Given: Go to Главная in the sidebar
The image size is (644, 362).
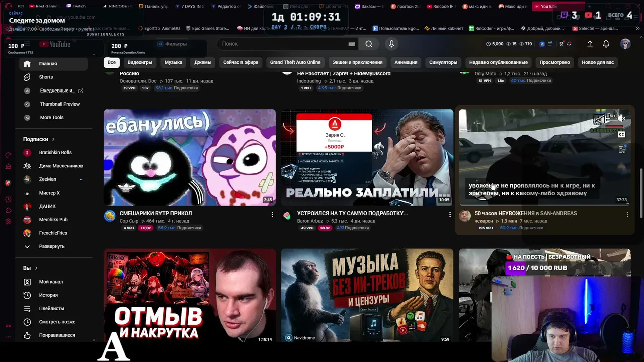Looking at the screenshot, I should pos(53,64).
